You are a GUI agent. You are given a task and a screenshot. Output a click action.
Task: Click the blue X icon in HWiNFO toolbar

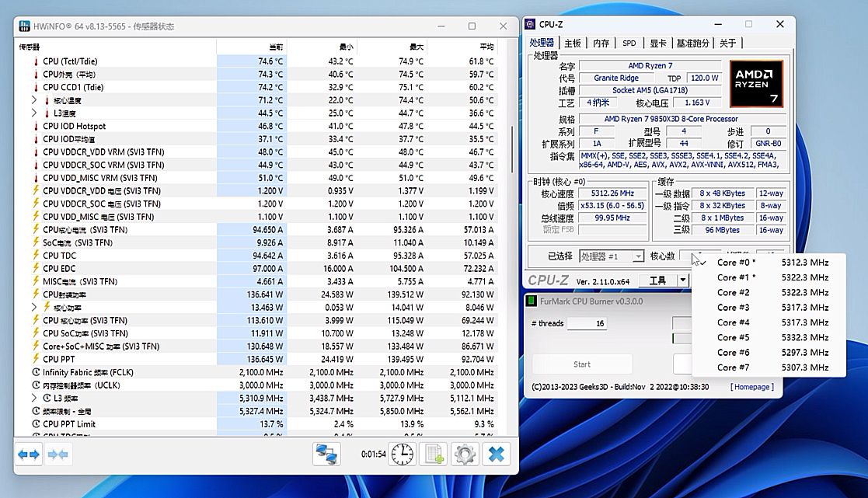497,454
